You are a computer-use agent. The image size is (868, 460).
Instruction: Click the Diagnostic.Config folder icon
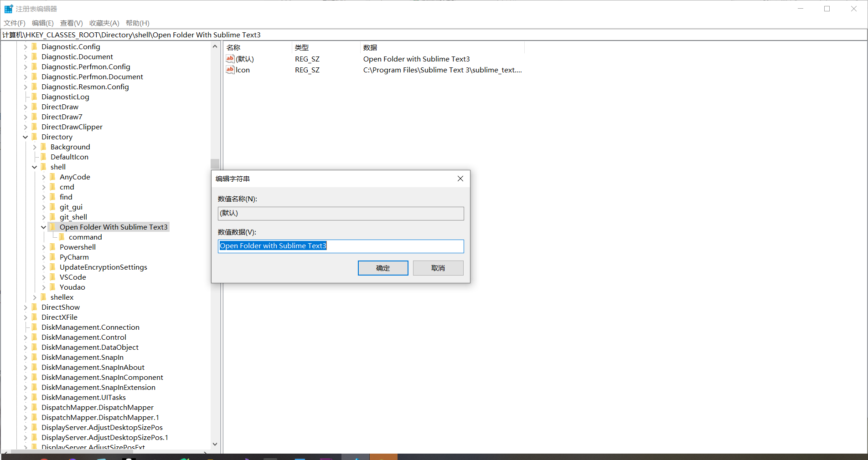pyautogui.click(x=34, y=46)
